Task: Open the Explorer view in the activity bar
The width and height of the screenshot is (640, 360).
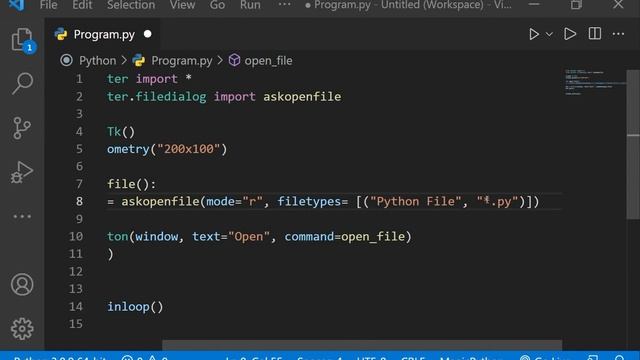Action: [x=22, y=40]
